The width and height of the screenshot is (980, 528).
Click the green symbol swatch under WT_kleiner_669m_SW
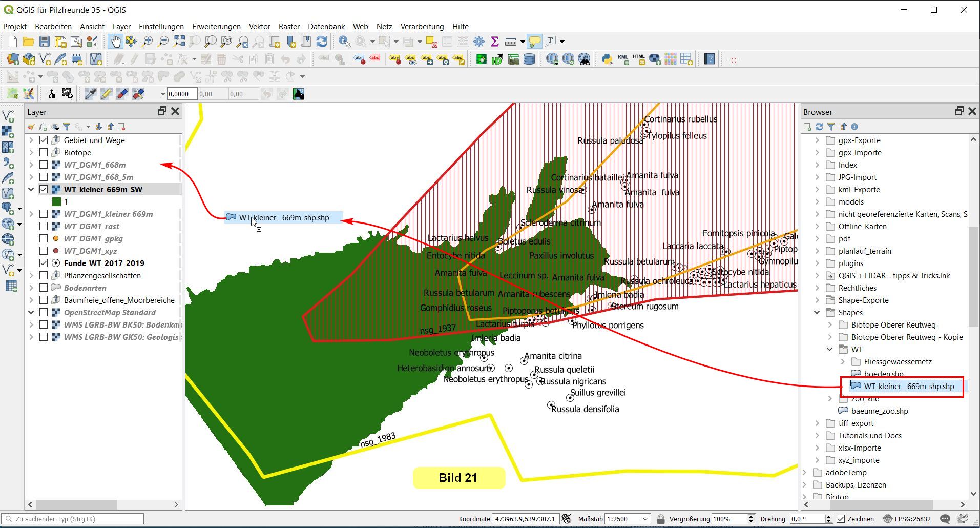pyautogui.click(x=56, y=201)
